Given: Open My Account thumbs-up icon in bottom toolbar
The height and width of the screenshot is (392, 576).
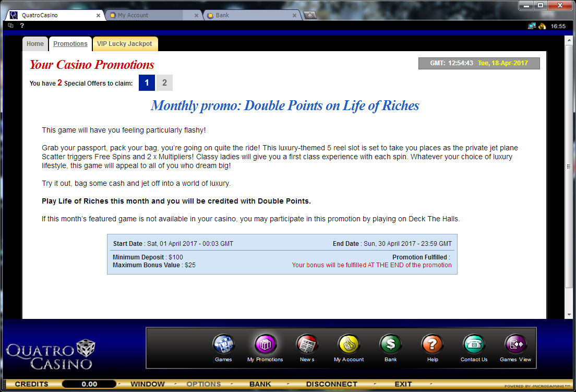Looking at the screenshot, I should point(349,345).
